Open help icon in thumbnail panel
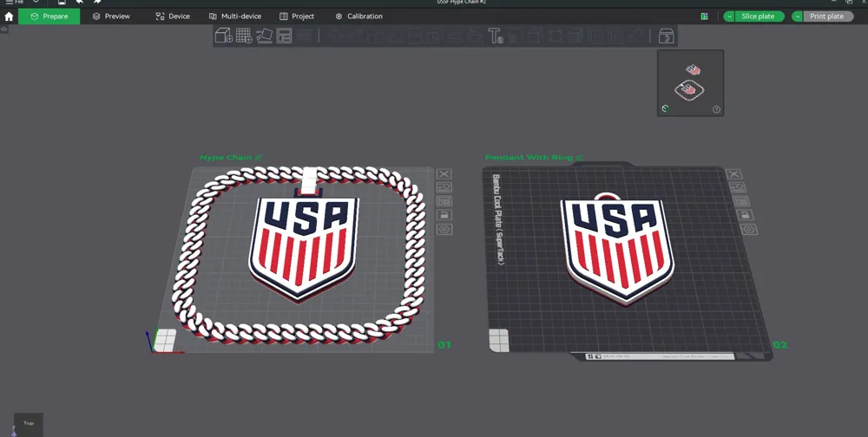 pyautogui.click(x=716, y=109)
